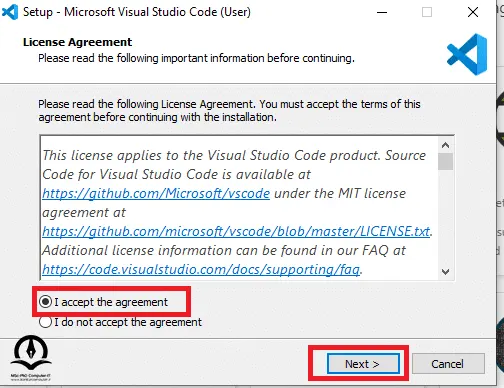Image resolution: width=504 pixels, height=388 pixels.
Task: Cancel the VS Code setup
Action: coord(448,364)
